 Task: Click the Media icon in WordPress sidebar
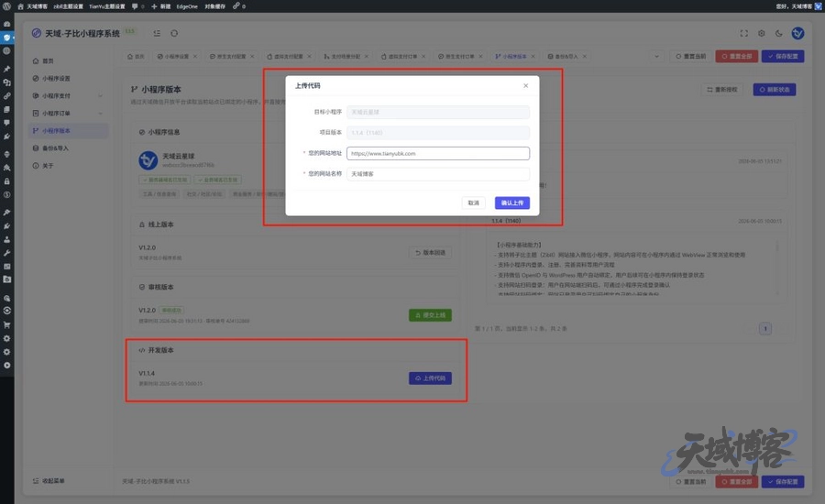tap(6, 82)
